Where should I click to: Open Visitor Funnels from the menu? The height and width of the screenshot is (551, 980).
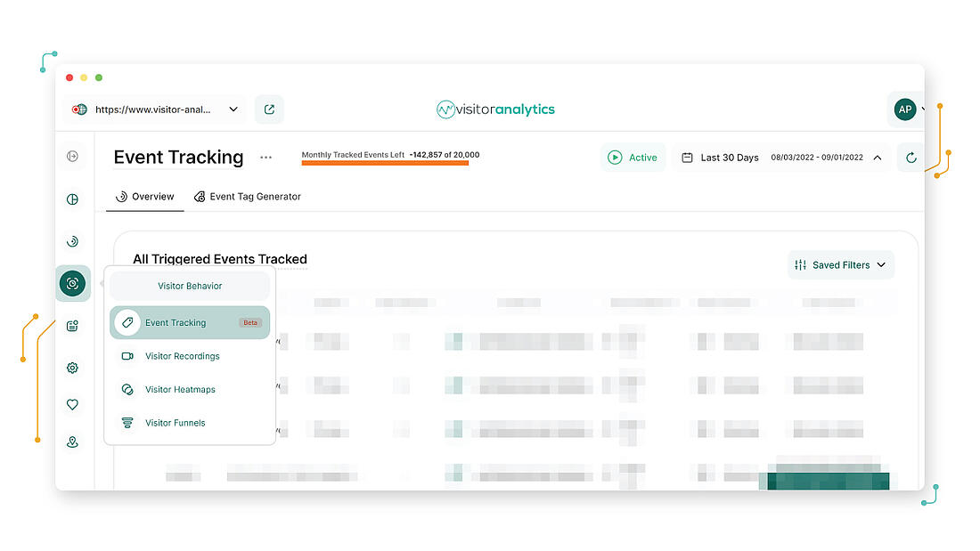(x=190, y=423)
